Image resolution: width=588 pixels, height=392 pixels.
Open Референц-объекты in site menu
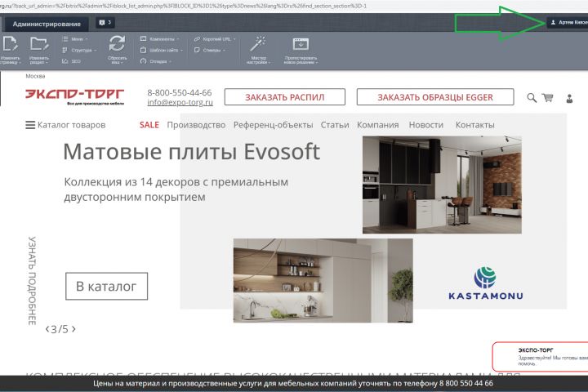pos(273,125)
